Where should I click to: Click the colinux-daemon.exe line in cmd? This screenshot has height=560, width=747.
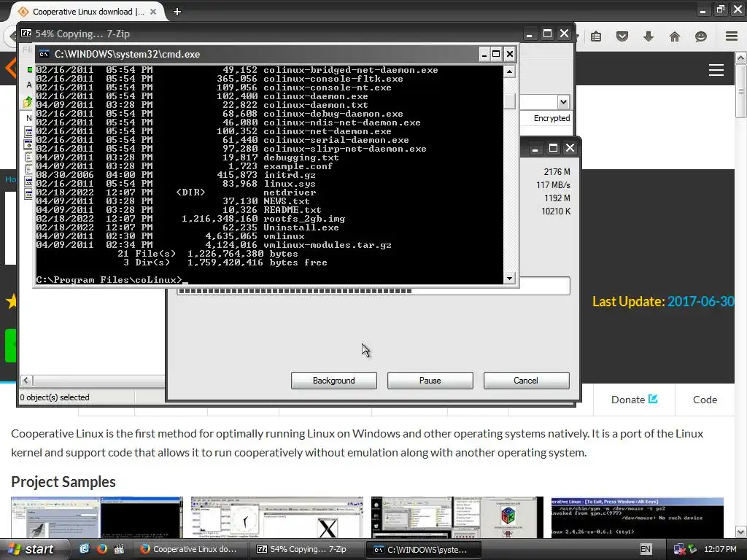click(x=202, y=96)
